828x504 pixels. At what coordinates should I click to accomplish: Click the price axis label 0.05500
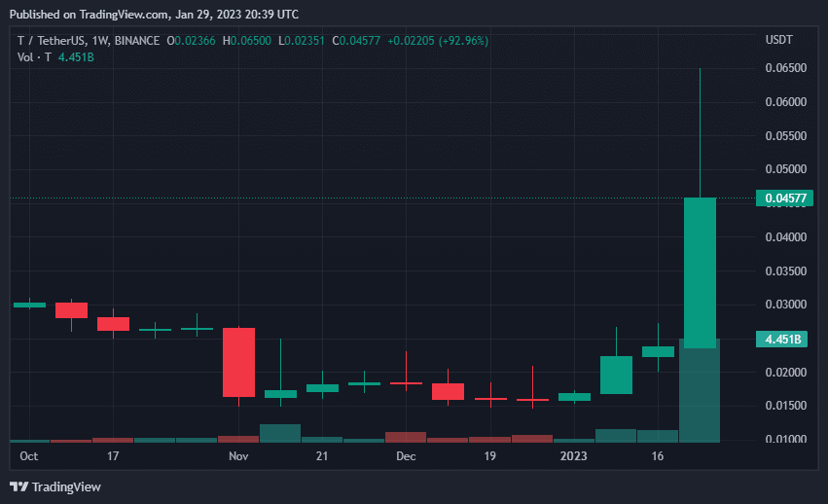pos(786,136)
